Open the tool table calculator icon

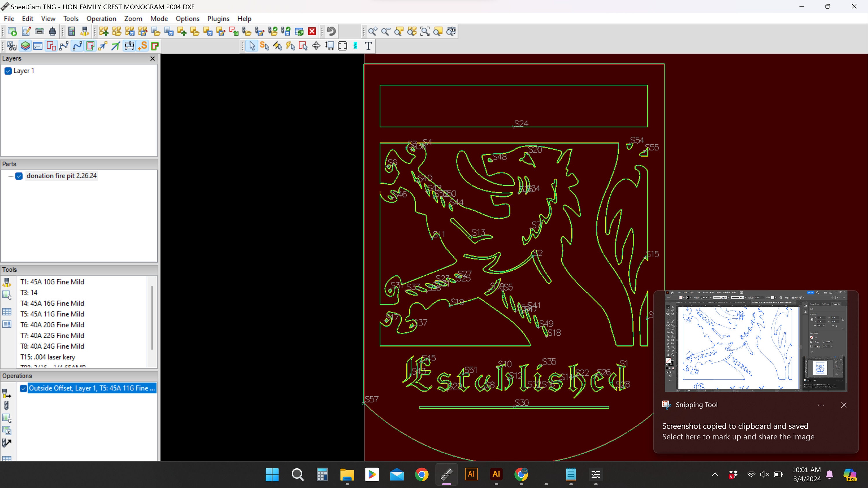[72, 31]
